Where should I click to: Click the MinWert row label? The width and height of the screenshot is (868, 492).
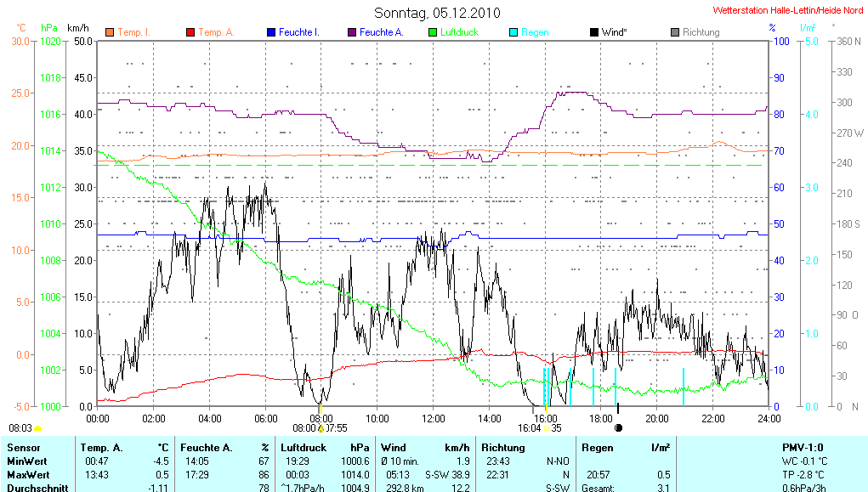click(x=27, y=461)
